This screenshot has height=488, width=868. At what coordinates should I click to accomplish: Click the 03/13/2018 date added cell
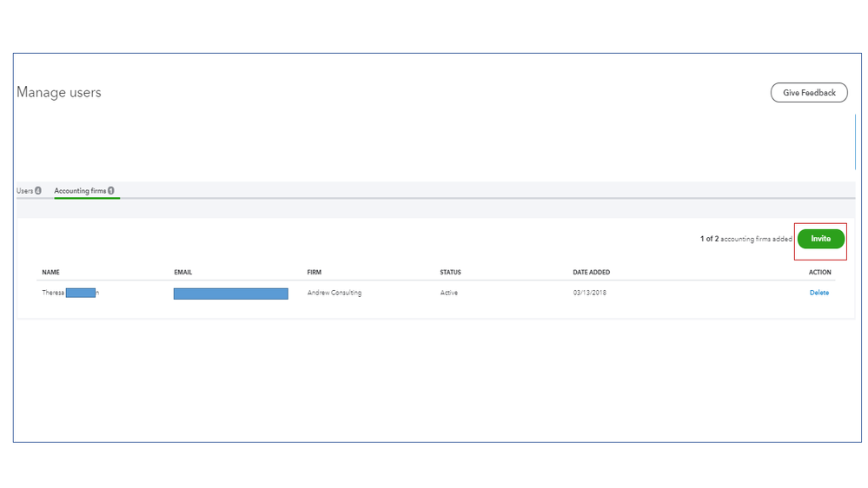[x=589, y=293]
